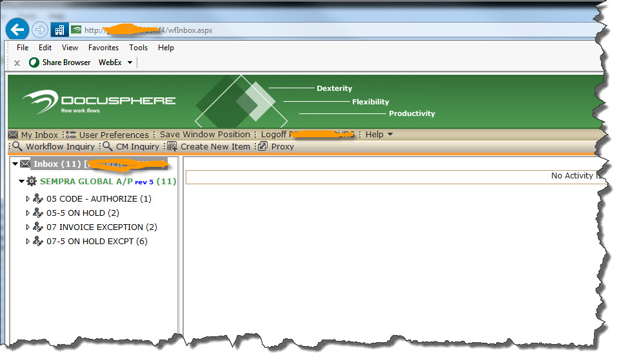The width and height of the screenshot is (623, 364).
Task: Select 07-5 ON HOLD EXCPT (6)
Action: 97,242
